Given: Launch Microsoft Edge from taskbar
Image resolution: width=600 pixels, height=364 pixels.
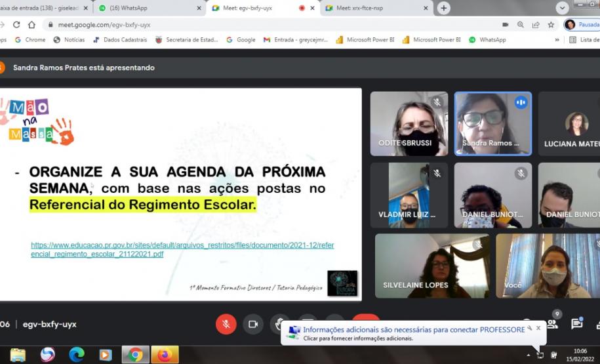Looking at the screenshot, I should click(x=77, y=355).
